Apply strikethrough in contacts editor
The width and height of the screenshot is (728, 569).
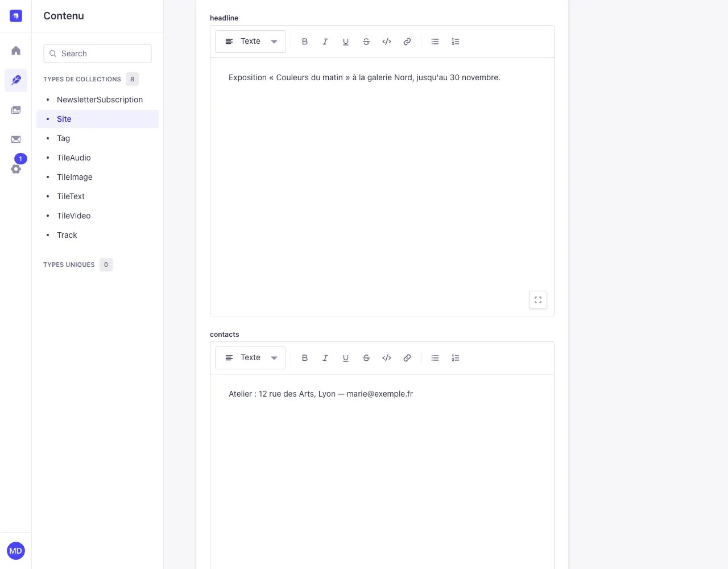point(366,358)
